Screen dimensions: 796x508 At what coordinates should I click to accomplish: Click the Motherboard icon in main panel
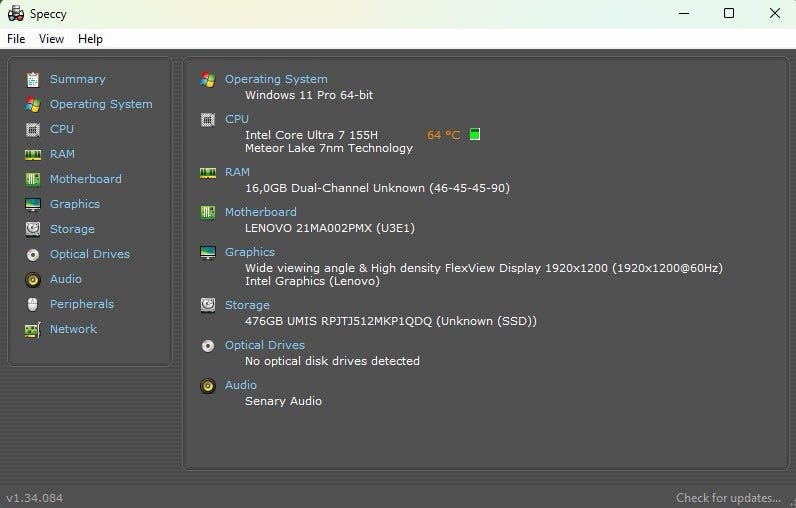[208, 213]
